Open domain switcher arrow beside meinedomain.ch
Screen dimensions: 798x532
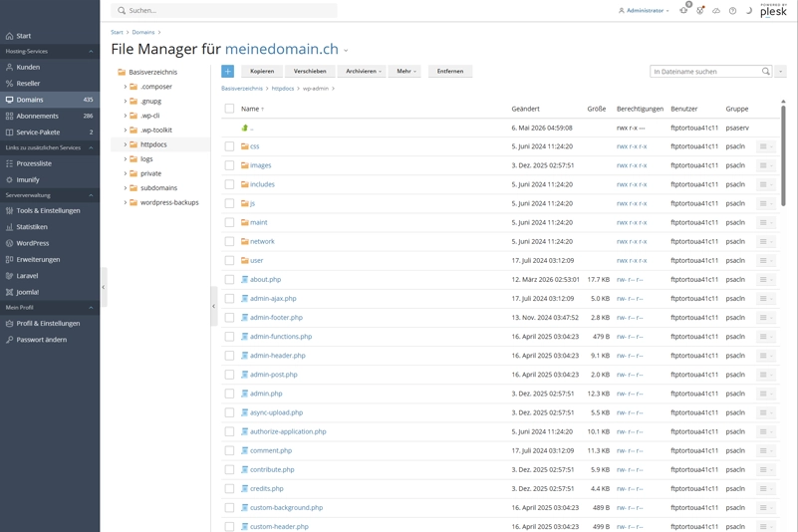[346, 51]
